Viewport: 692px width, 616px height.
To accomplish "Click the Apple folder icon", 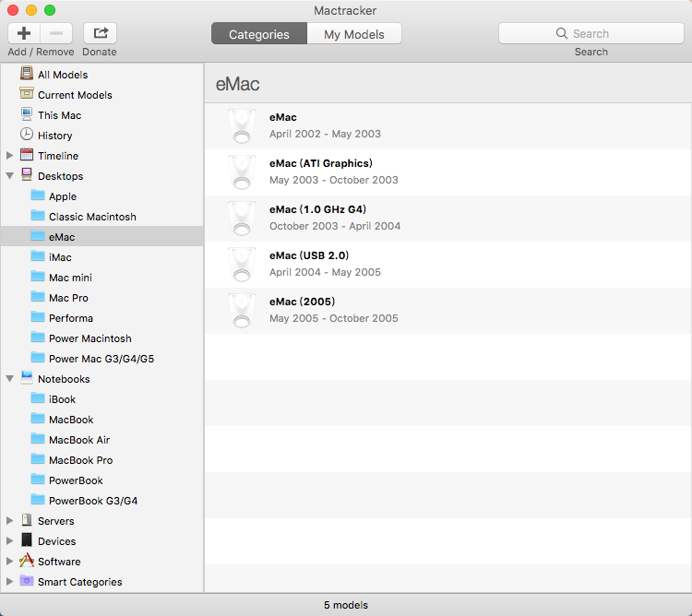I will [x=38, y=195].
